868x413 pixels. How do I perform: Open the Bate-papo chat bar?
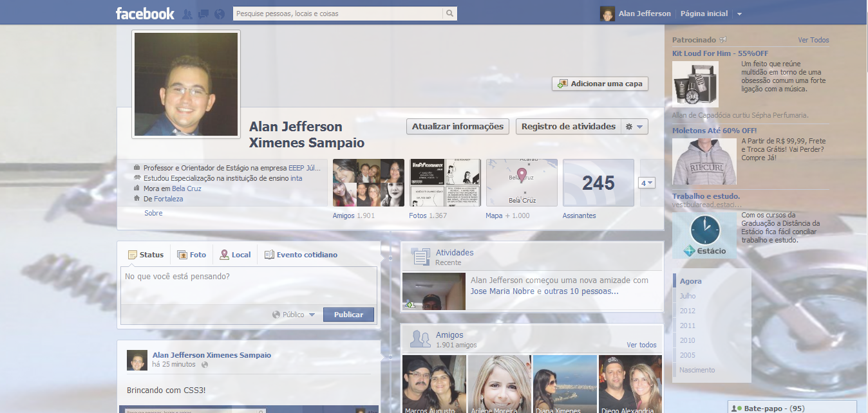click(x=793, y=408)
